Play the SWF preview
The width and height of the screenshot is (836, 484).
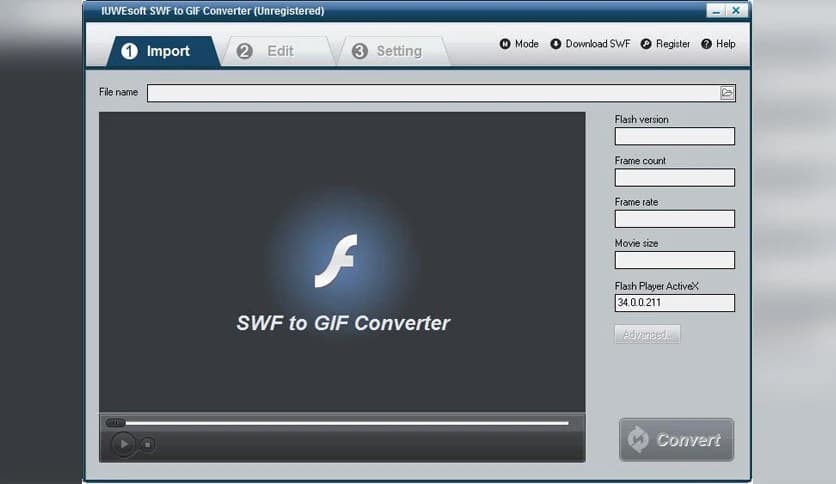click(123, 444)
